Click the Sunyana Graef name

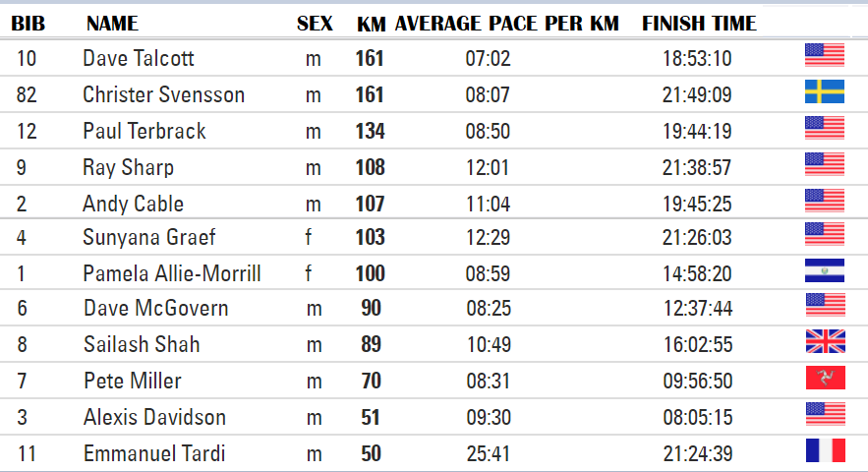point(148,237)
